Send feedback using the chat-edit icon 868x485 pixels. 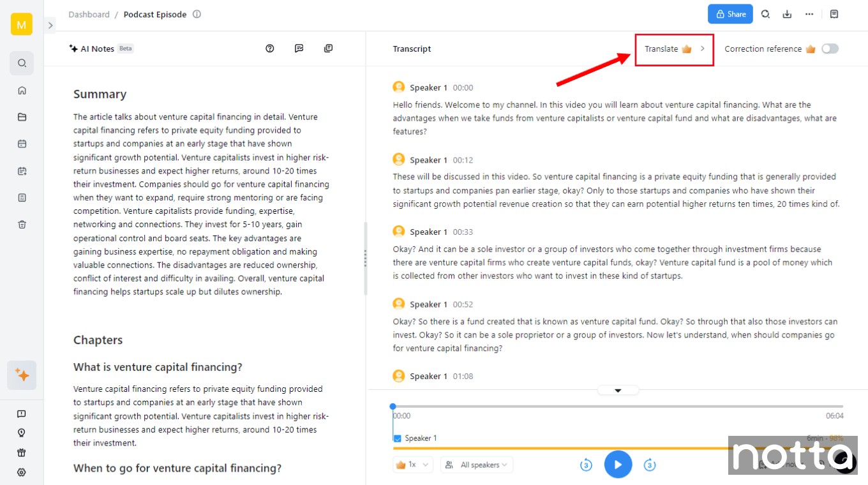click(299, 48)
